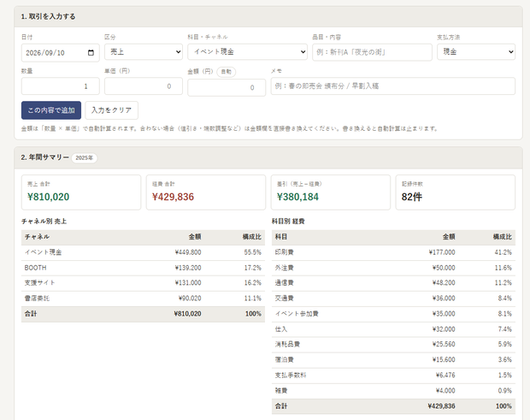Select the BOOTH row in channel table
Screen dimensions: 530x420
click(x=143, y=268)
